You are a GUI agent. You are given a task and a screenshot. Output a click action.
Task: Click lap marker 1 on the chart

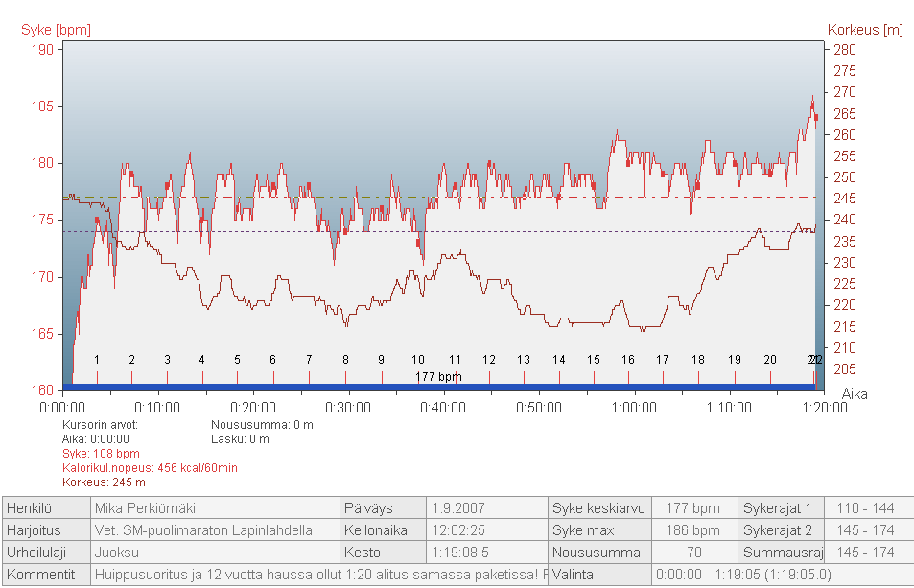point(97,360)
